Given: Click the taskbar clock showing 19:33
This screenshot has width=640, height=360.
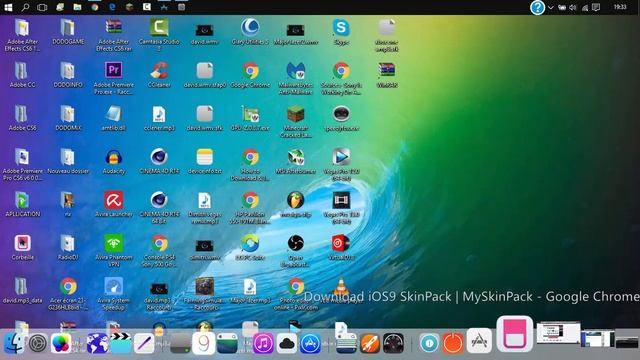Looking at the screenshot, I should [620, 7].
